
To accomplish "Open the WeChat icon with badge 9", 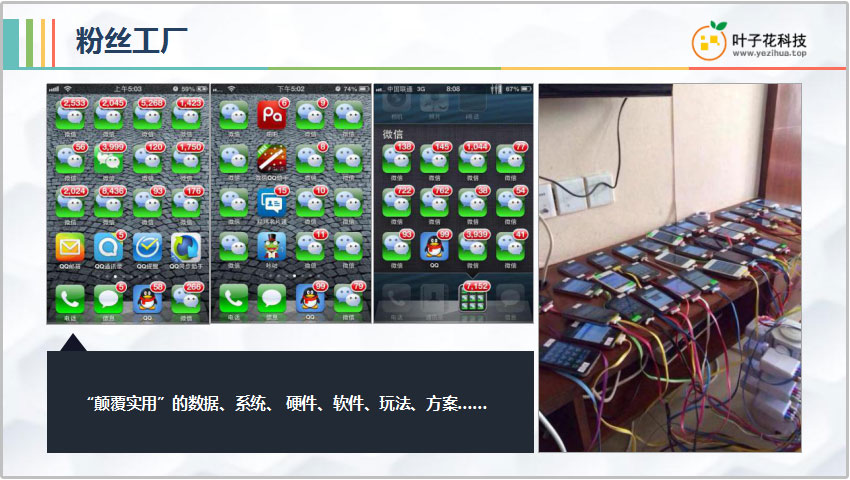I will coord(310,115).
